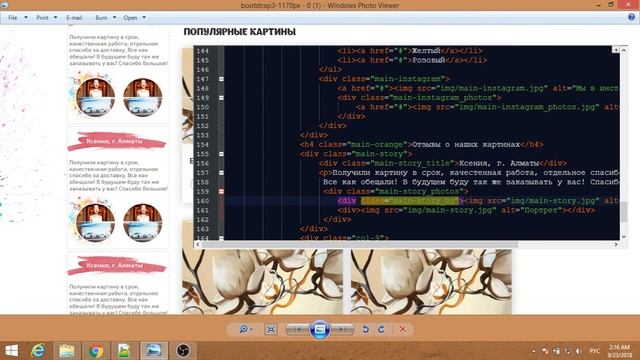Click the Розовый list item on line 145

click(412, 60)
